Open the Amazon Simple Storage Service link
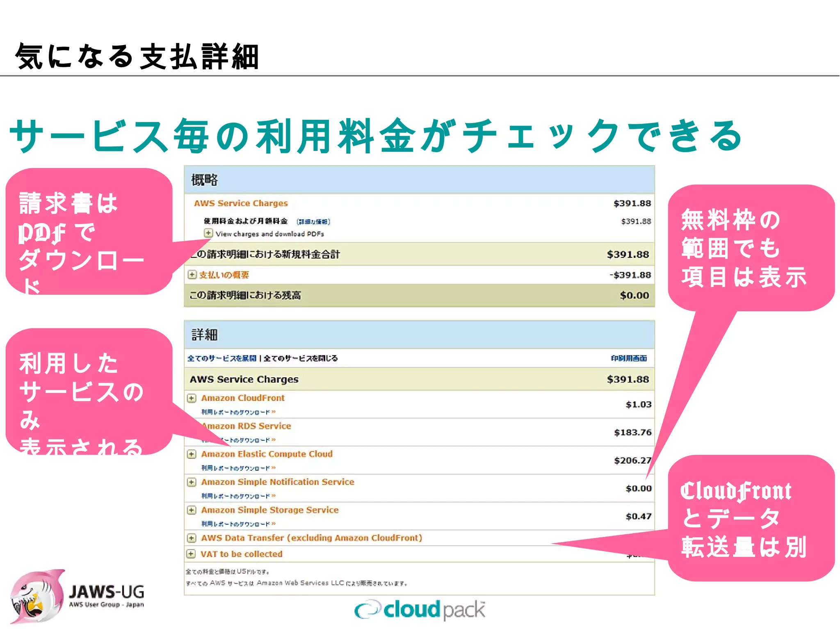Screen dimensions: 840x629 pos(269,510)
